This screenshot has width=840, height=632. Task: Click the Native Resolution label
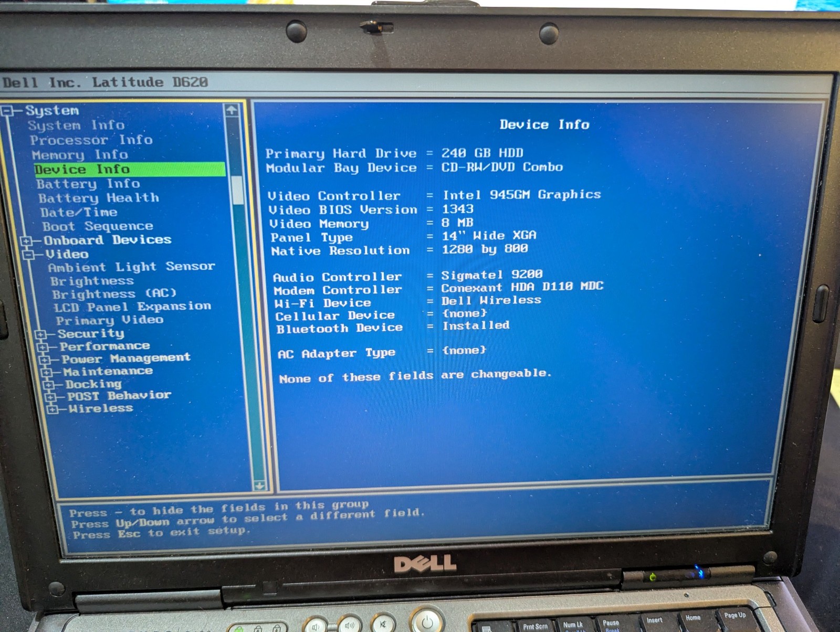tap(340, 251)
